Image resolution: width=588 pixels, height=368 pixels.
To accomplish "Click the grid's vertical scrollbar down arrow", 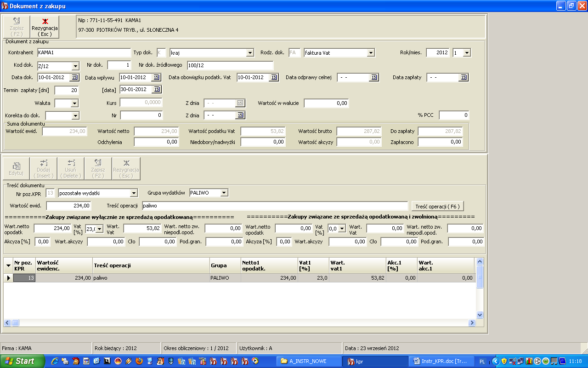I will (x=480, y=315).
